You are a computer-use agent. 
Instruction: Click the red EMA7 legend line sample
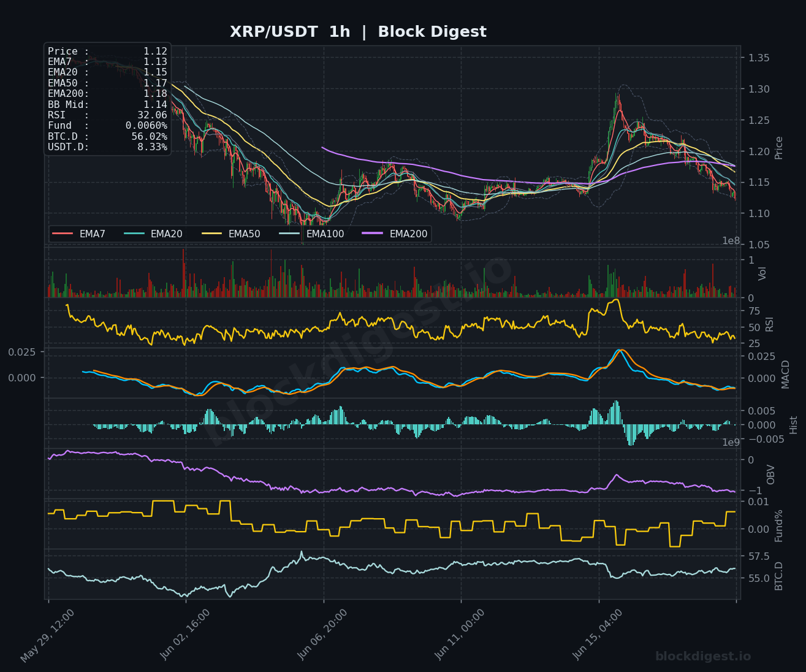click(x=63, y=234)
